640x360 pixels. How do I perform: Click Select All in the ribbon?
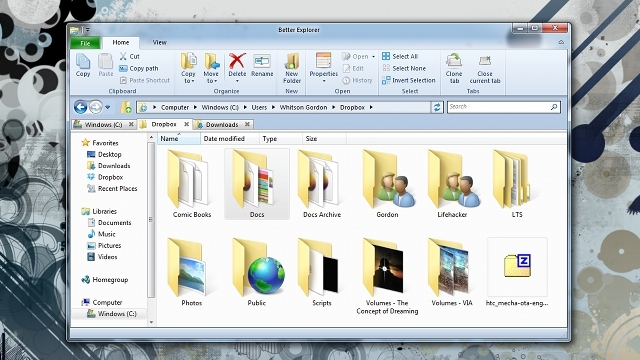tap(400, 56)
